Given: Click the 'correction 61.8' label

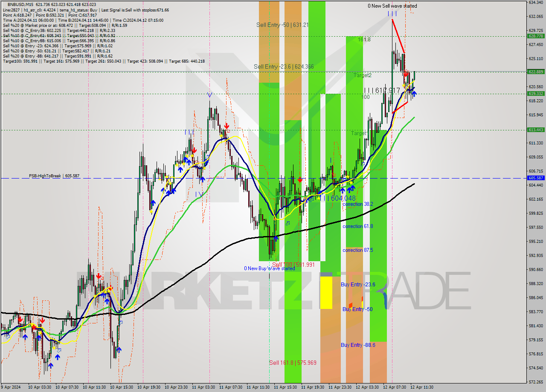Looking at the screenshot, I should pyautogui.click(x=357, y=226).
